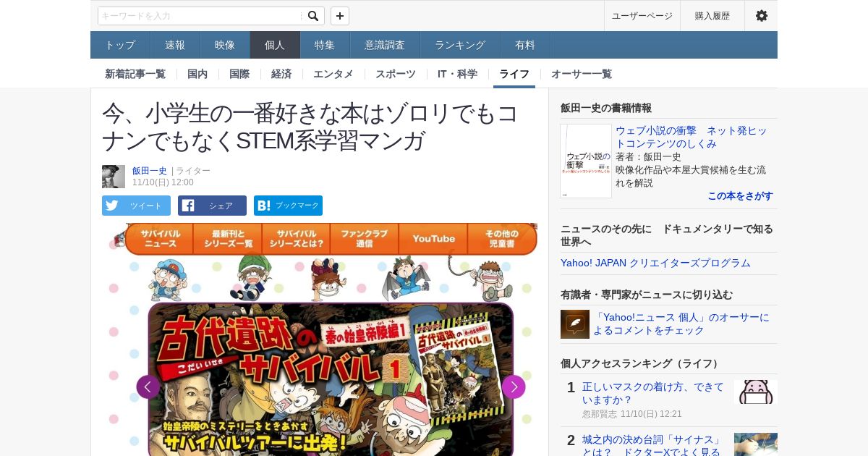Open 経済 sub-tab
This screenshot has width=868, height=456.
click(x=281, y=74)
